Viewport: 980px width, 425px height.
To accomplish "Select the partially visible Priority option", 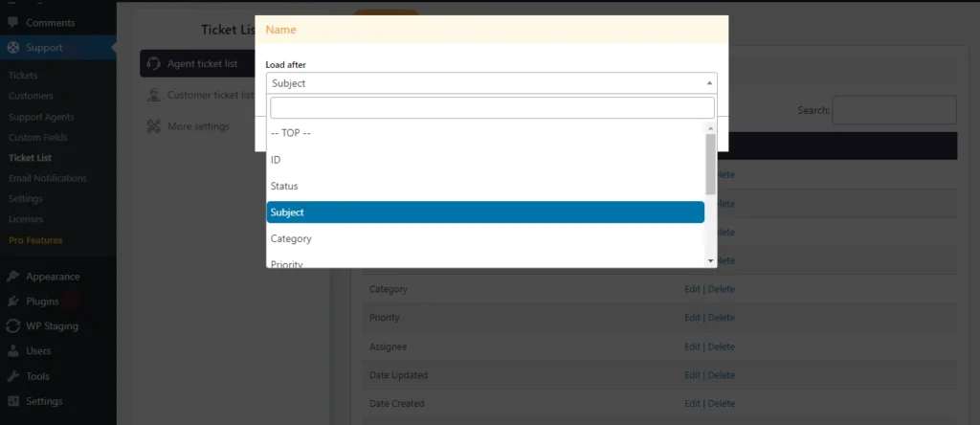I will pyautogui.click(x=485, y=261).
